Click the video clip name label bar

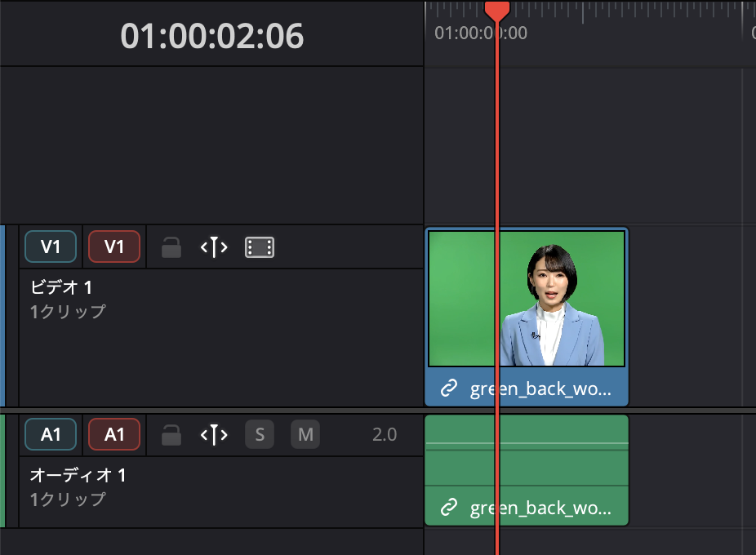527,388
